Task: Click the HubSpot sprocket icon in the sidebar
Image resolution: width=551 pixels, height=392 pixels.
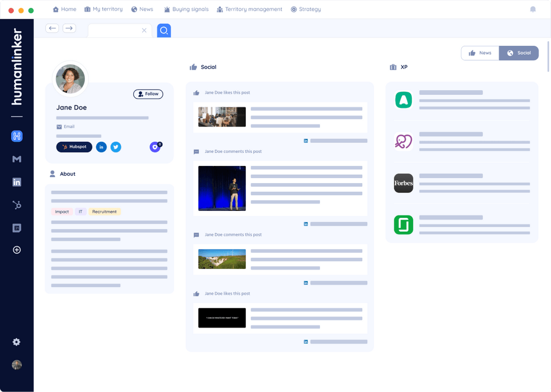Action: (16, 205)
